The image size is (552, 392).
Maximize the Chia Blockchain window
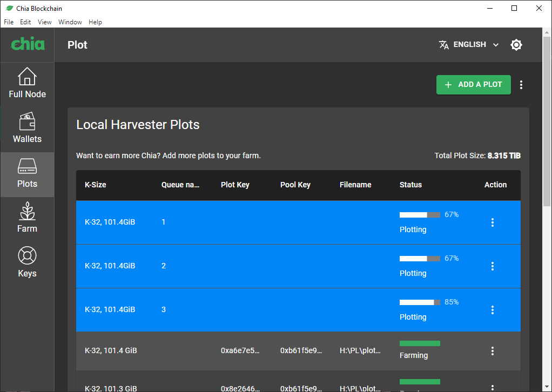(514, 8)
